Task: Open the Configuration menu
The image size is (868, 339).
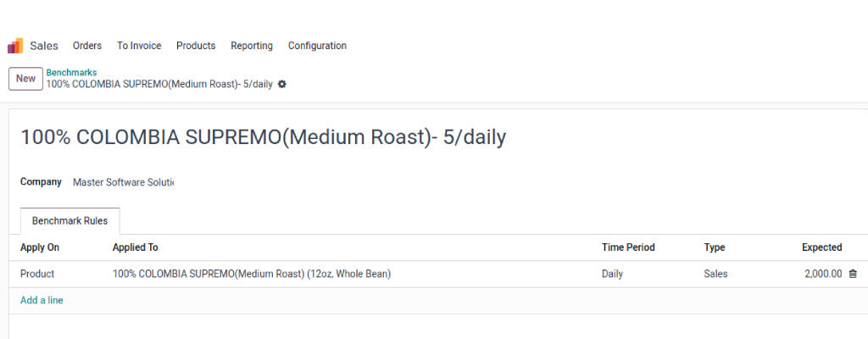Action: coord(317,46)
